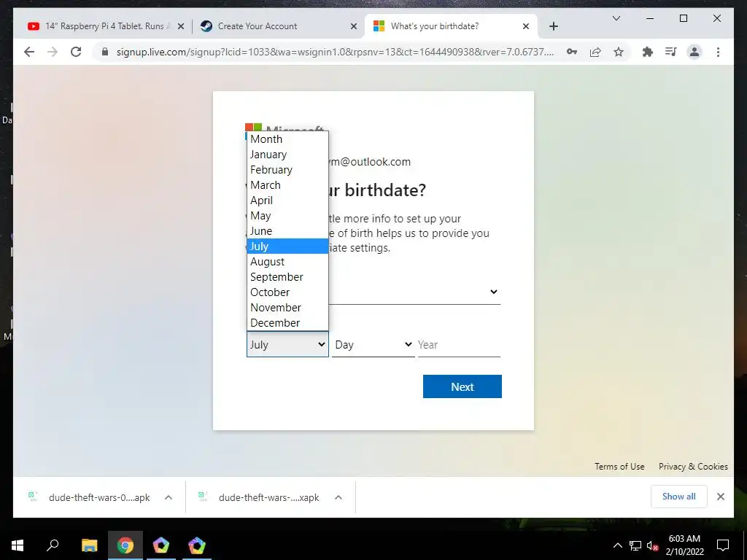Open the Windows Start menu
The image size is (747, 560).
[18, 545]
